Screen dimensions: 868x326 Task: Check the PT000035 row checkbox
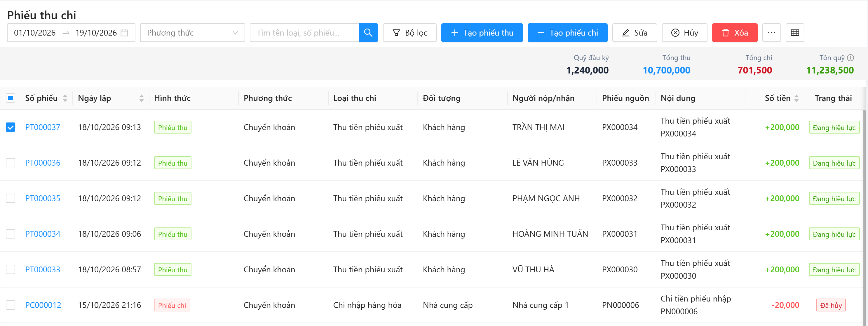11,198
